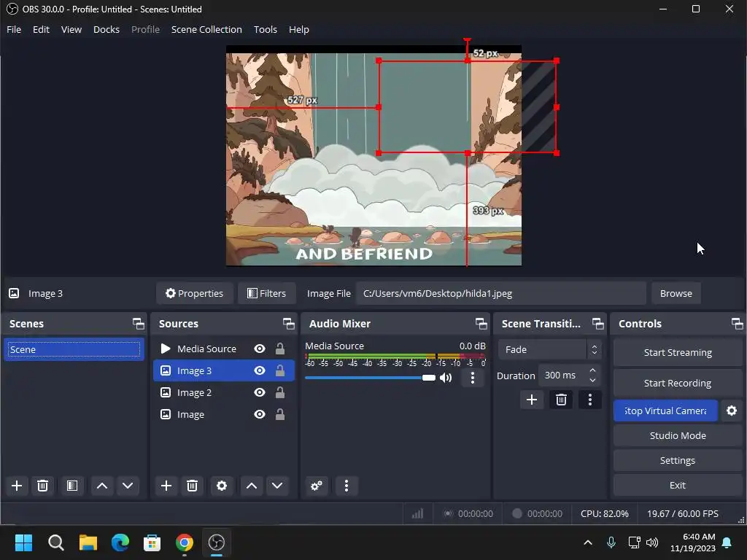This screenshot has height=560, width=747.
Task: Move source up arrow in Sources dock
Action: [x=252, y=486]
